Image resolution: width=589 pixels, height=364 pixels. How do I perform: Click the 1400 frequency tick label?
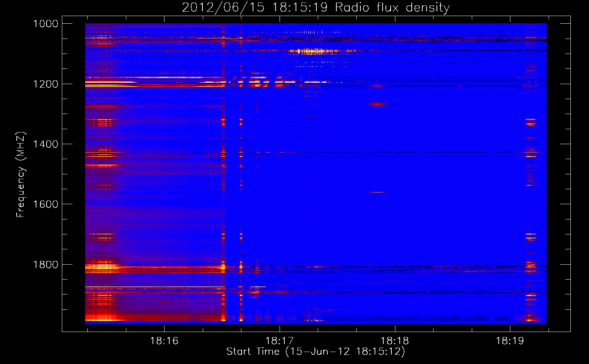46,144
